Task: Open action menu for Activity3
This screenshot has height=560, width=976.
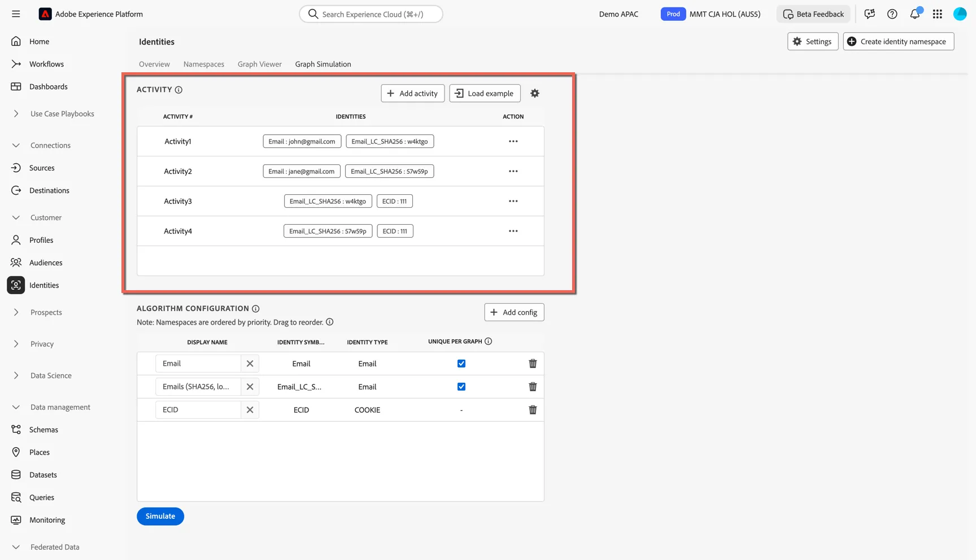Action: coord(513,201)
